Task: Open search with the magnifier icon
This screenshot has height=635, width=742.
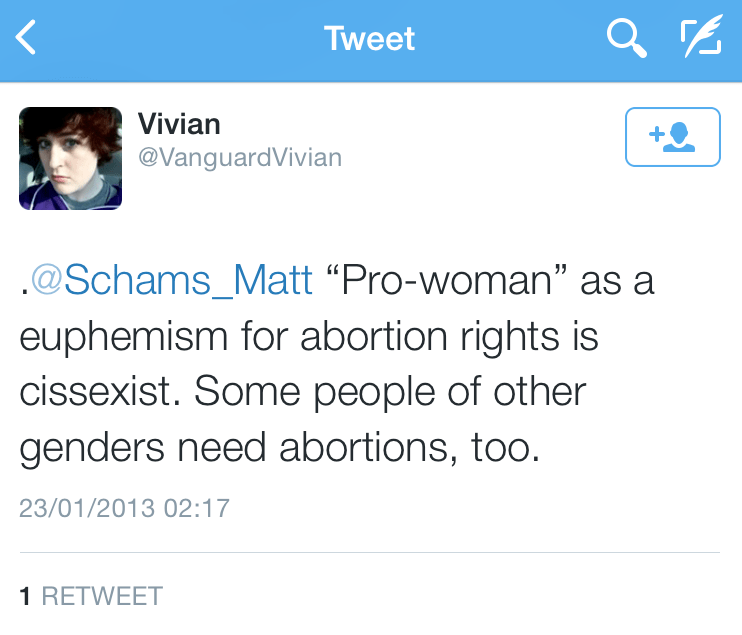Action: pos(626,39)
